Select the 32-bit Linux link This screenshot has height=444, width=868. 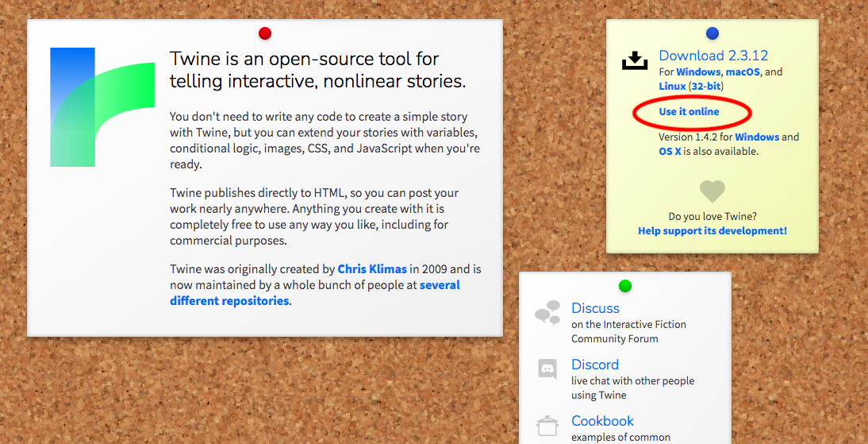pyautogui.click(x=705, y=86)
